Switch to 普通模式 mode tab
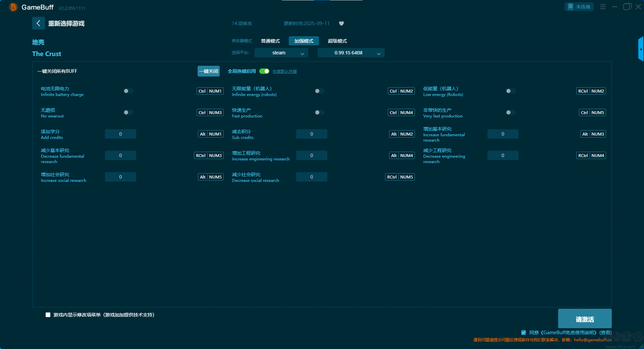Viewport: 644px width, 349px height. point(270,41)
